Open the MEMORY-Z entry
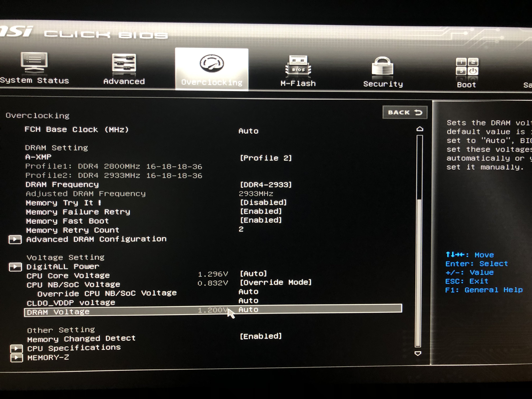The width and height of the screenshot is (532, 399). (48, 358)
